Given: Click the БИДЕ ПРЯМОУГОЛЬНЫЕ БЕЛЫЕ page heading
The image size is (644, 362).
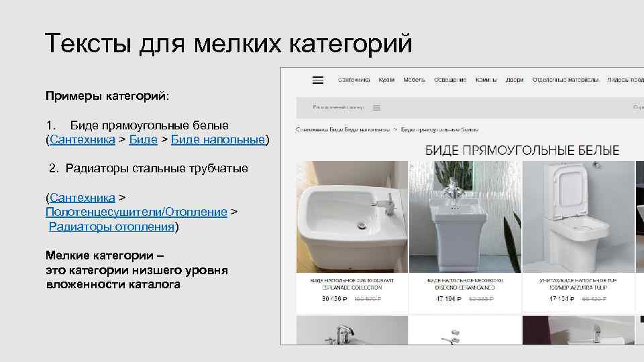Looking at the screenshot, I should 522,151.
